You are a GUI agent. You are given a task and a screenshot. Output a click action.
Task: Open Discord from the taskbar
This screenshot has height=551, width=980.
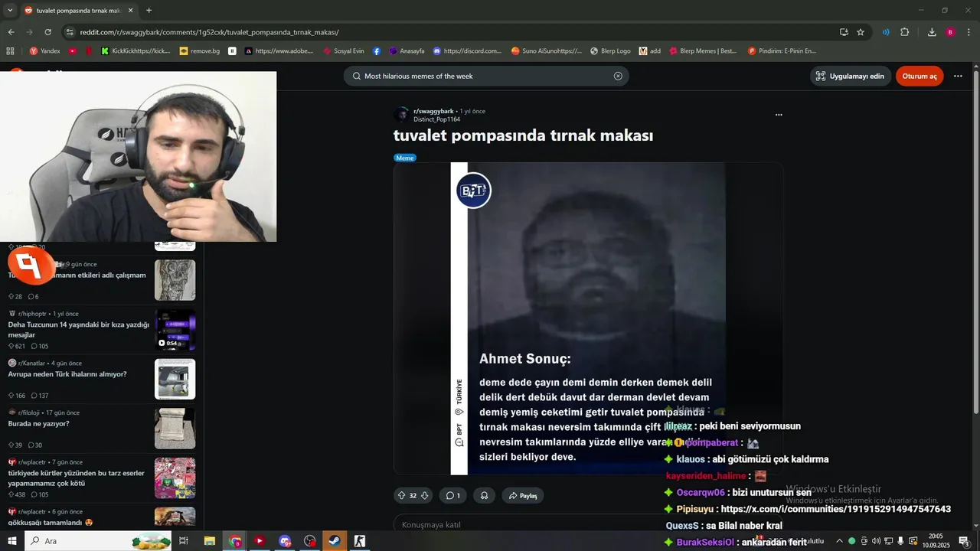point(285,541)
